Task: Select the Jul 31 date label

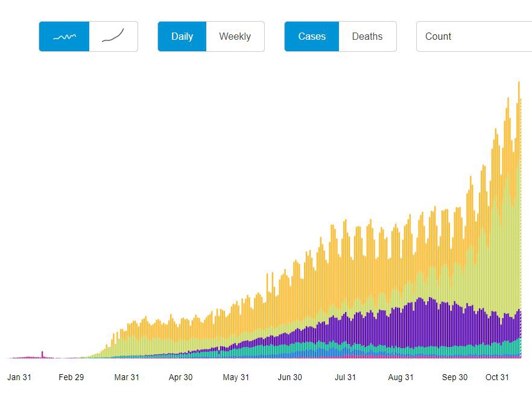Action: pos(346,377)
